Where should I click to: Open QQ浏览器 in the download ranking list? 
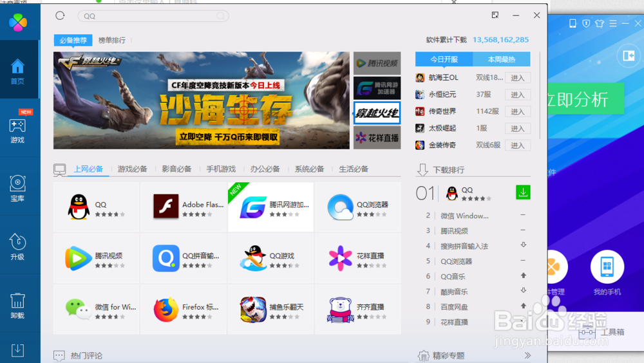pos(457,261)
